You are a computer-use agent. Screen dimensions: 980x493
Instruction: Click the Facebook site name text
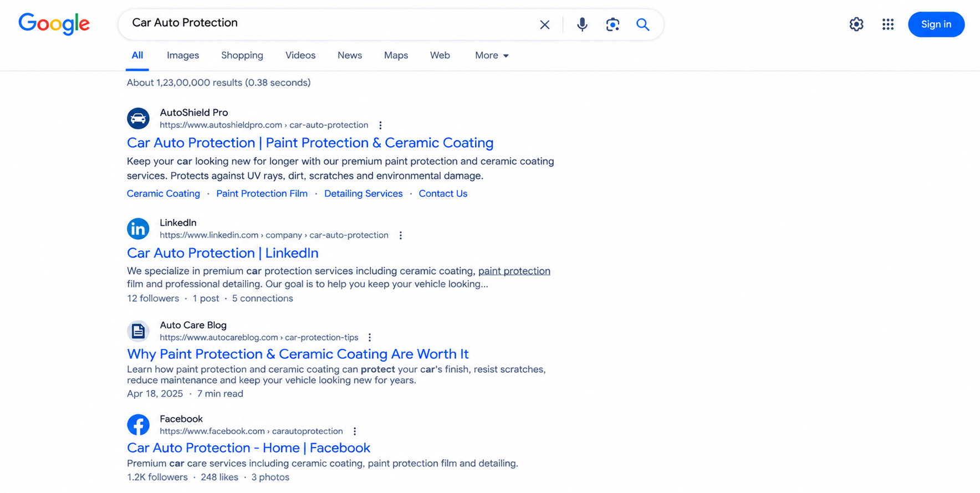tap(181, 419)
